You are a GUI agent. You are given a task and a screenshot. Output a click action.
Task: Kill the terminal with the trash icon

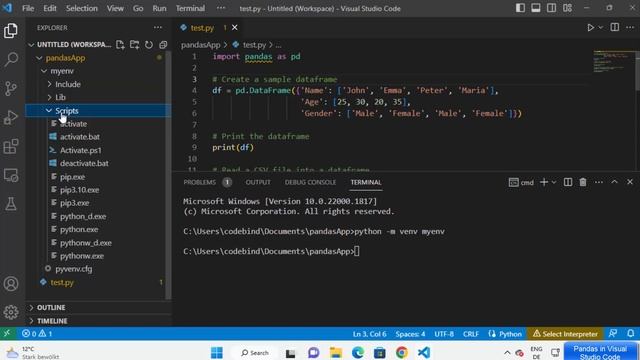tap(583, 182)
